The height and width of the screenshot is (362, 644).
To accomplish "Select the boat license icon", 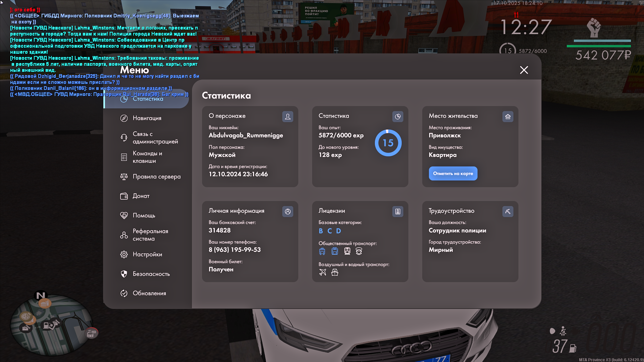I will tap(335, 272).
